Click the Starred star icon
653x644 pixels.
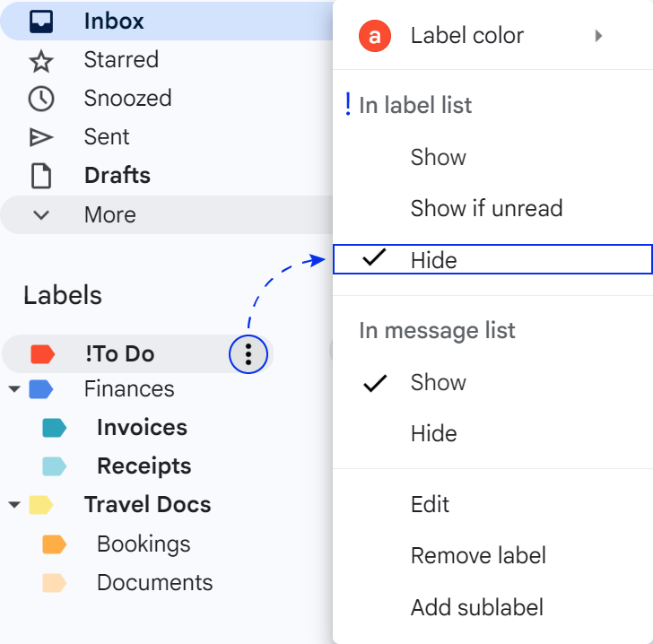pyautogui.click(x=41, y=61)
